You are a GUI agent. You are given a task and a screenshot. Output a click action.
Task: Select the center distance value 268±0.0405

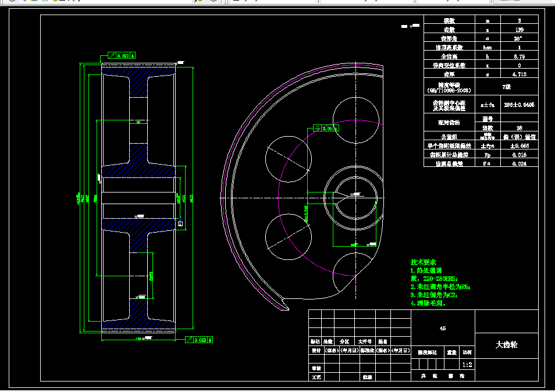pyautogui.click(x=520, y=105)
